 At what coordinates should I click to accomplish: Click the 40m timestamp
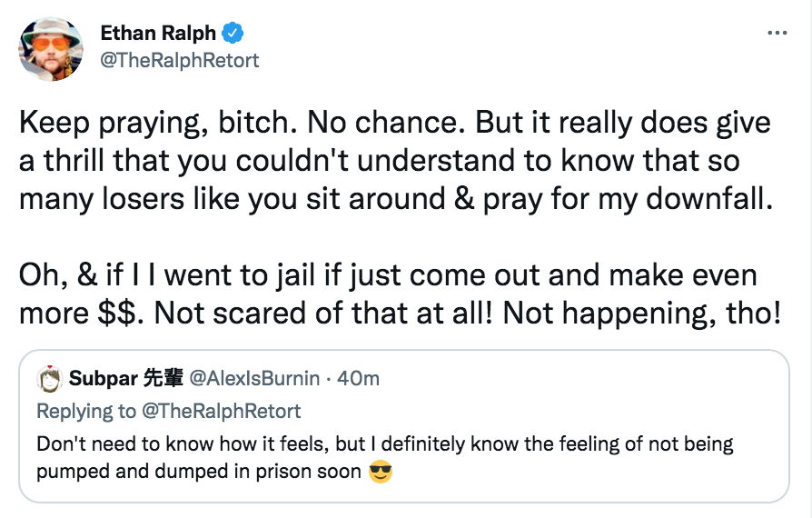[359, 379]
